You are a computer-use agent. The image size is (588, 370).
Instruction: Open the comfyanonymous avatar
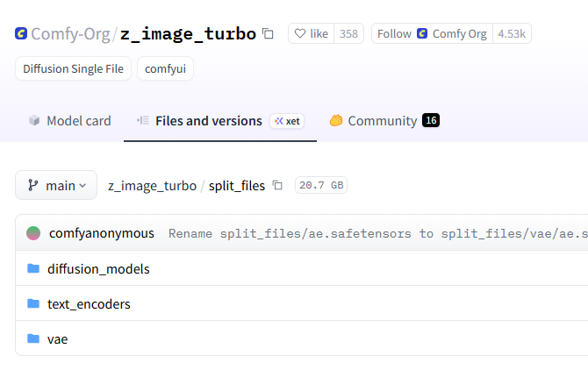pos(33,233)
